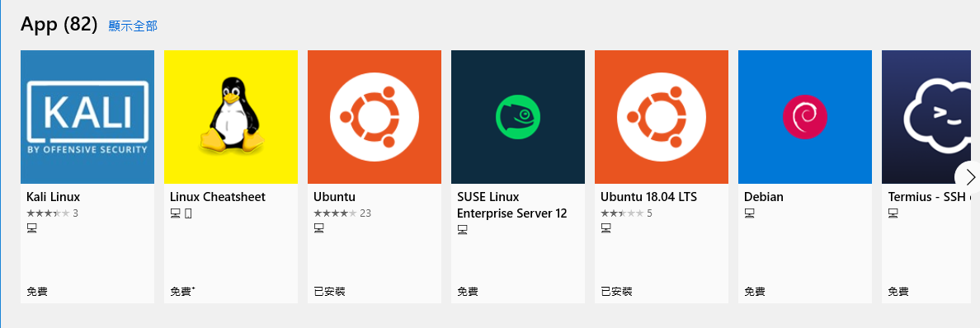Click the PC device icon under Ubuntu 18.04 LTS
980x328 pixels.
[605, 229]
